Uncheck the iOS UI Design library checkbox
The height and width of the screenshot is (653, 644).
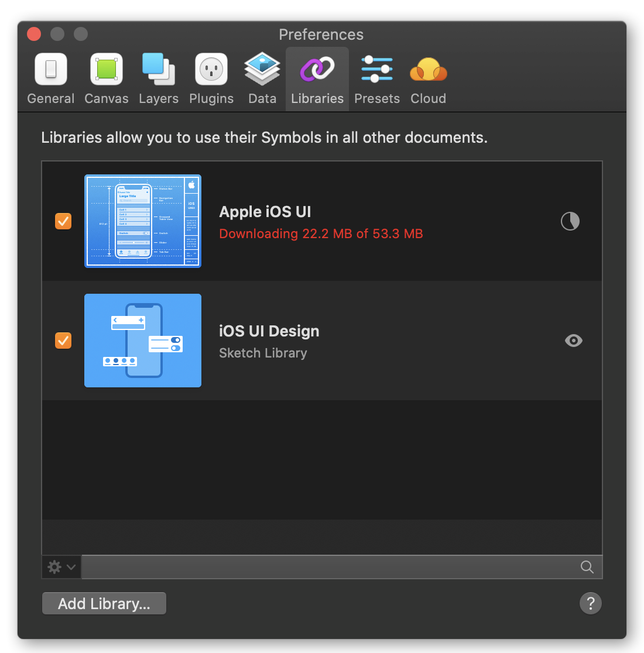pyautogui.click(x=63, y=340)
